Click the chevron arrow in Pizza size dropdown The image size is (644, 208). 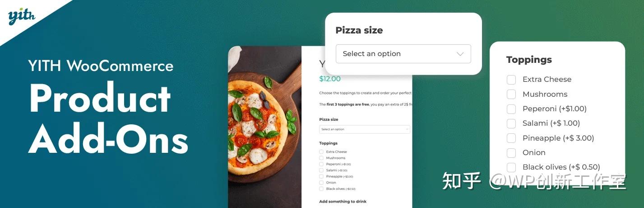pyautogui.click(x=460, y=54)
